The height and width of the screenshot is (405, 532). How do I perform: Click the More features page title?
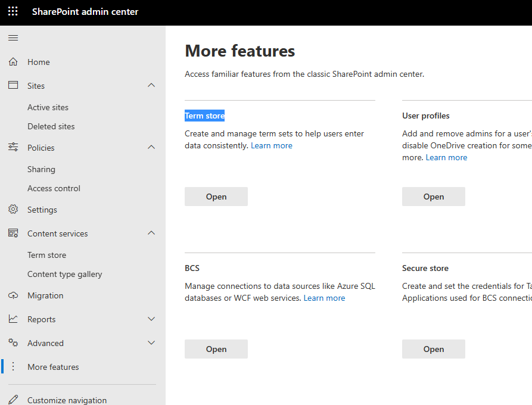coord(240,51)
